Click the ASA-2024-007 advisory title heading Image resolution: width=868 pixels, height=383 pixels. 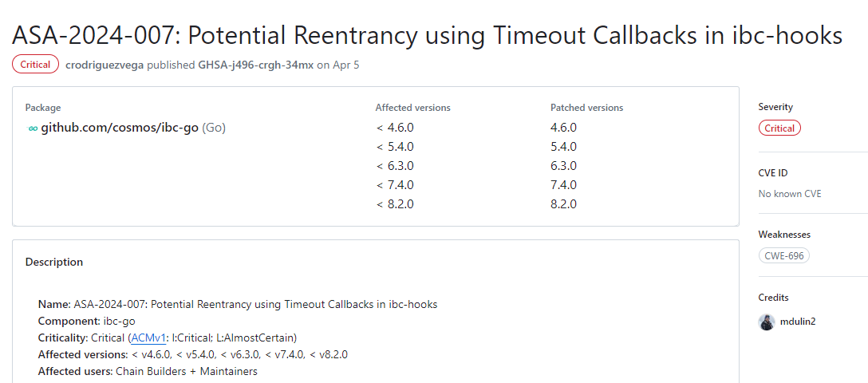tap(427, 34)
